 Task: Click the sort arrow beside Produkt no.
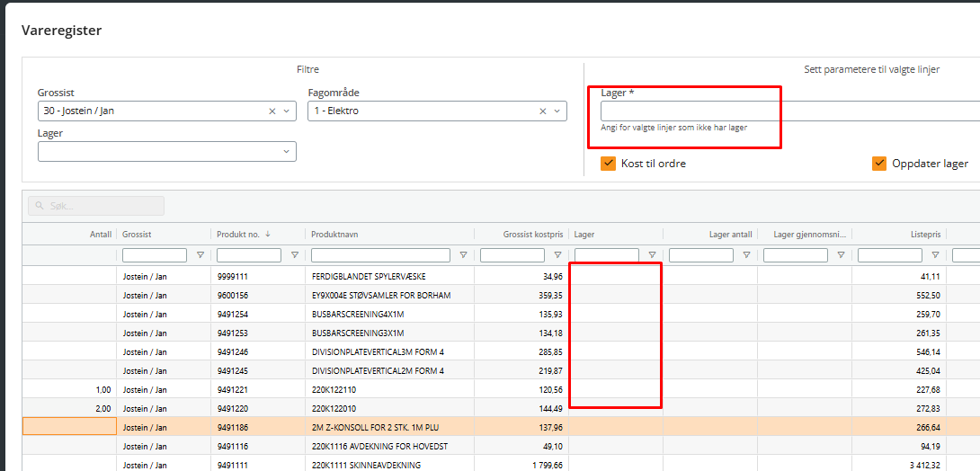tap(268, 235)
